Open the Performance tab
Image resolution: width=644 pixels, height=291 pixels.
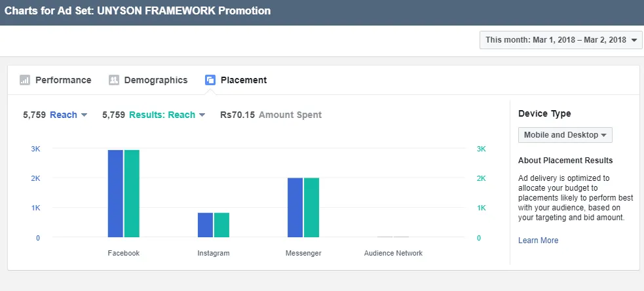56,80
